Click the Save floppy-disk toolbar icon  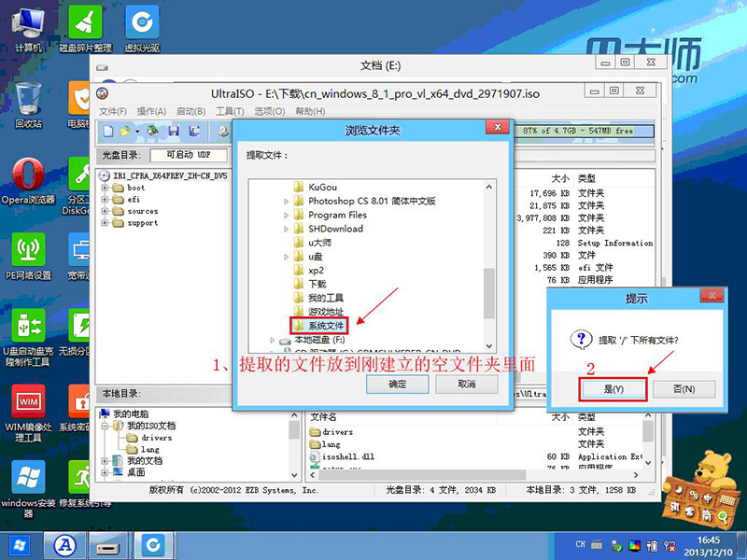point(174,131)
